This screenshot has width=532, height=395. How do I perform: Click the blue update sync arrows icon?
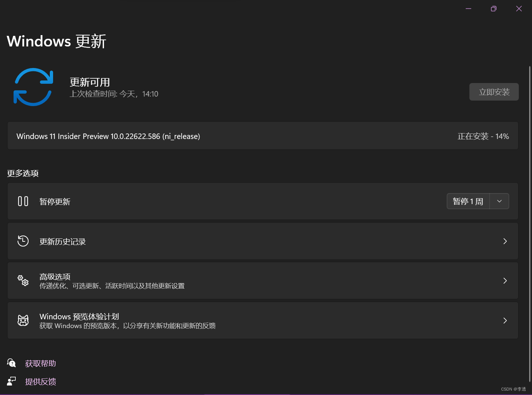(33, 87)
